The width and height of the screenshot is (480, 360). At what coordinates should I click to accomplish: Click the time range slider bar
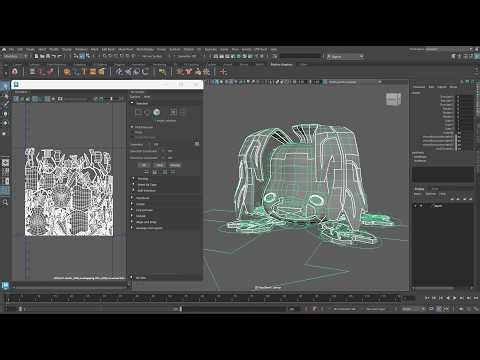(100, 309)
